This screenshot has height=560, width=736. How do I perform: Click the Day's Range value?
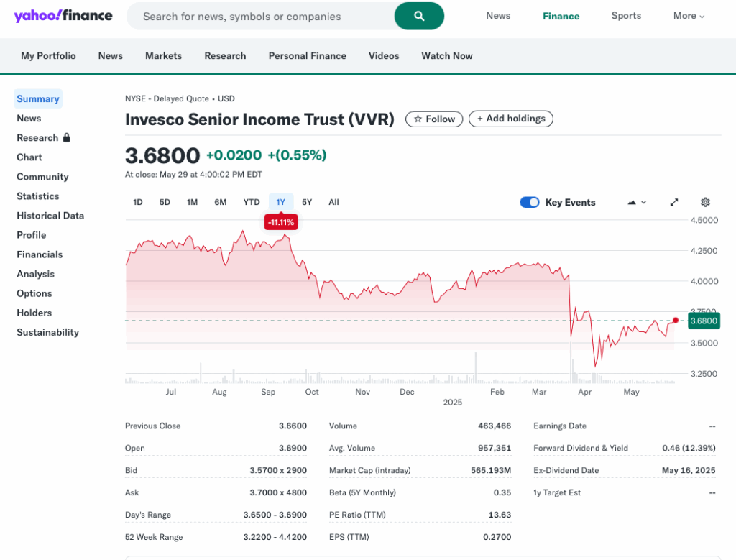pos(275,515)
